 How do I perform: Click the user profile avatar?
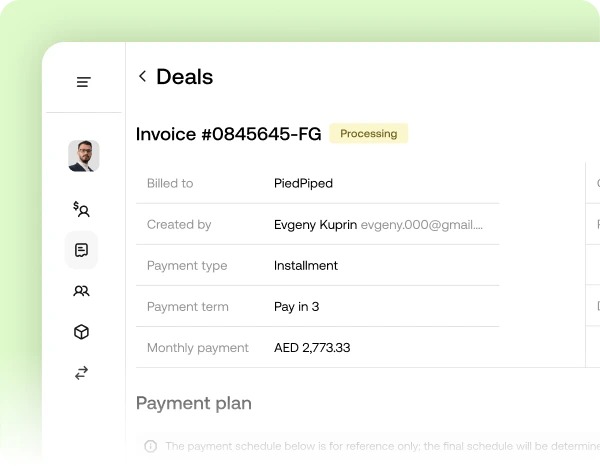click(x=84, y=156)
